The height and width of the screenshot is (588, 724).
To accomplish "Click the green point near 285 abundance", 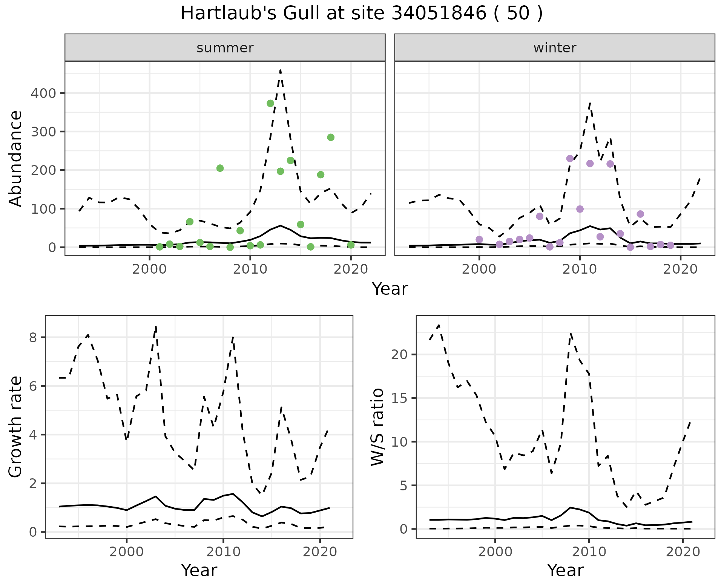I will point(331,137).
